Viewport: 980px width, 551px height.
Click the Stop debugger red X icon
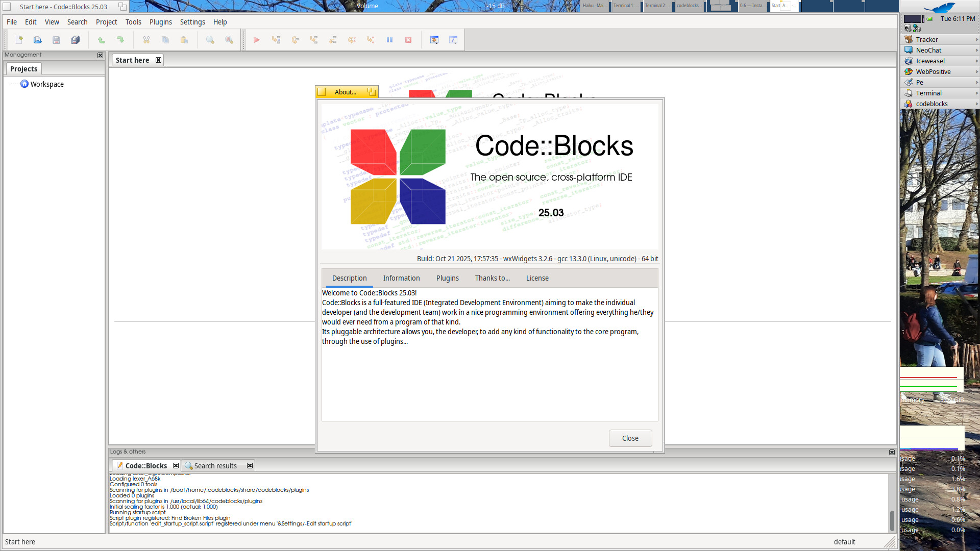click(x=408, y=40)
